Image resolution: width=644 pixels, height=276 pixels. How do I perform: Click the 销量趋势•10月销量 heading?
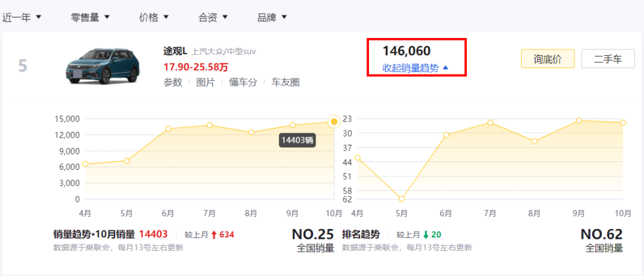(x=94, y=235)
